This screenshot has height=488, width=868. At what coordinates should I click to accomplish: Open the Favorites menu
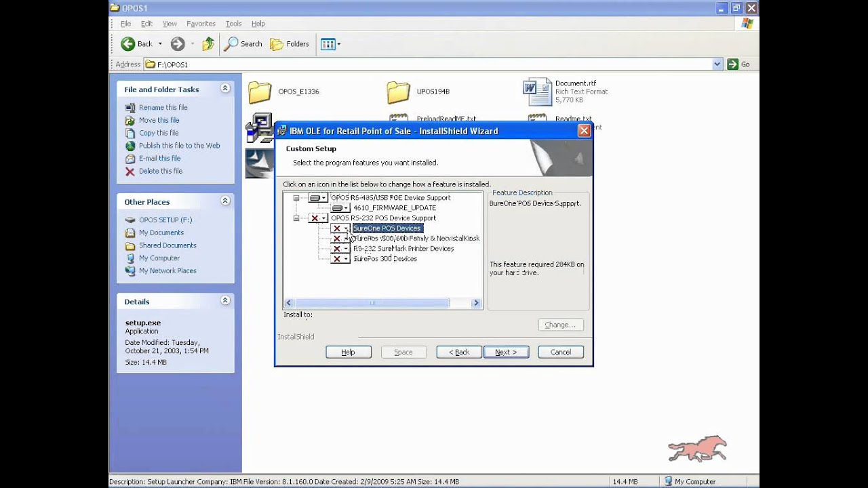click(201, 24)
